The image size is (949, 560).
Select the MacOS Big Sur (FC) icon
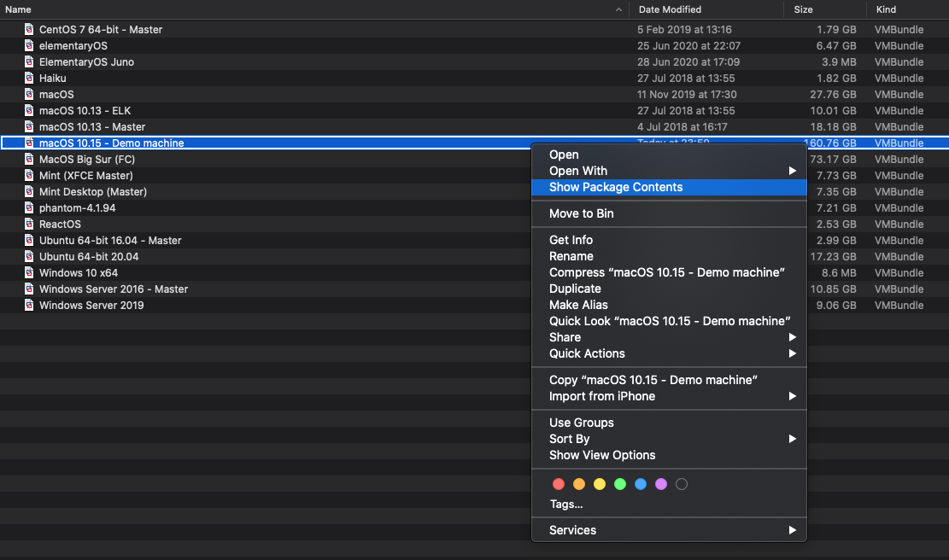coord(29,159)
